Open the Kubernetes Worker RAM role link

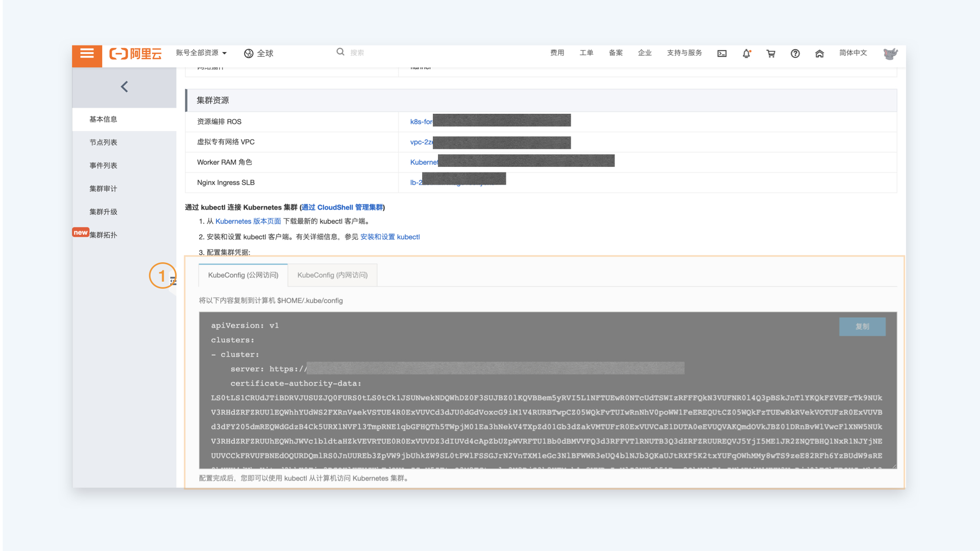(x=424, y=162)
